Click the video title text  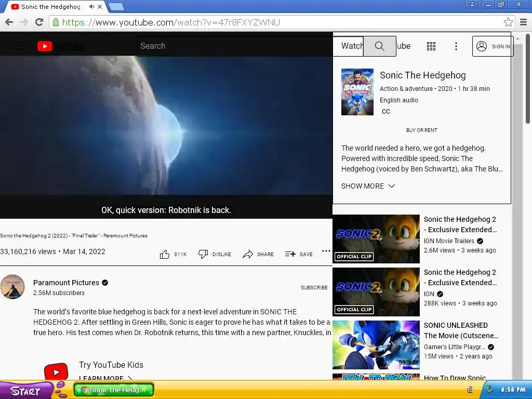click(x=74, y=235)
